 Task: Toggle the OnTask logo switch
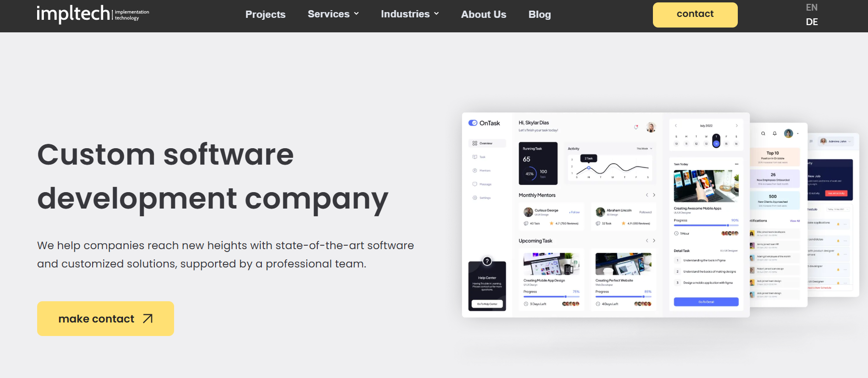[x=473, y=123]
